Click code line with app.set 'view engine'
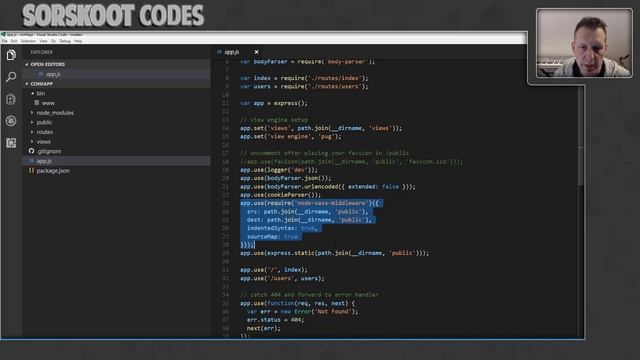 (x=291, y=136)
